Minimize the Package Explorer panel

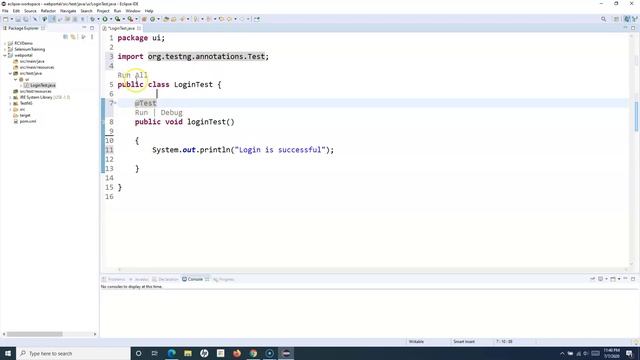point(84,28)
